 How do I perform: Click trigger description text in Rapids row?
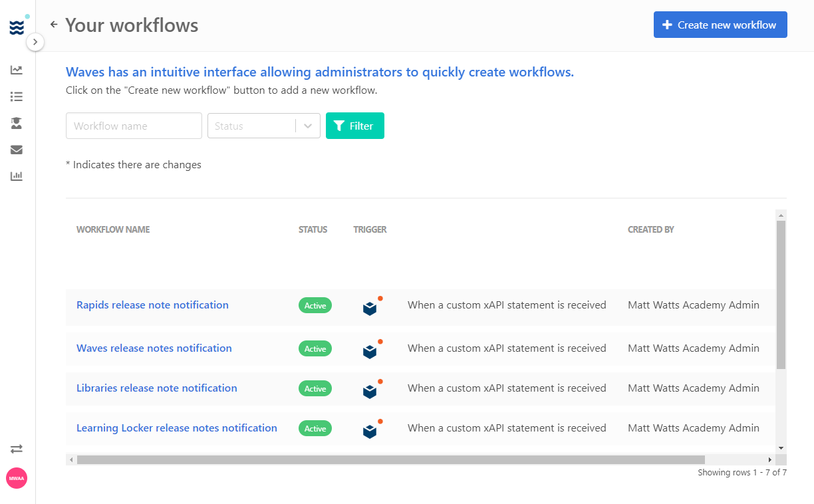pos(507,305)
